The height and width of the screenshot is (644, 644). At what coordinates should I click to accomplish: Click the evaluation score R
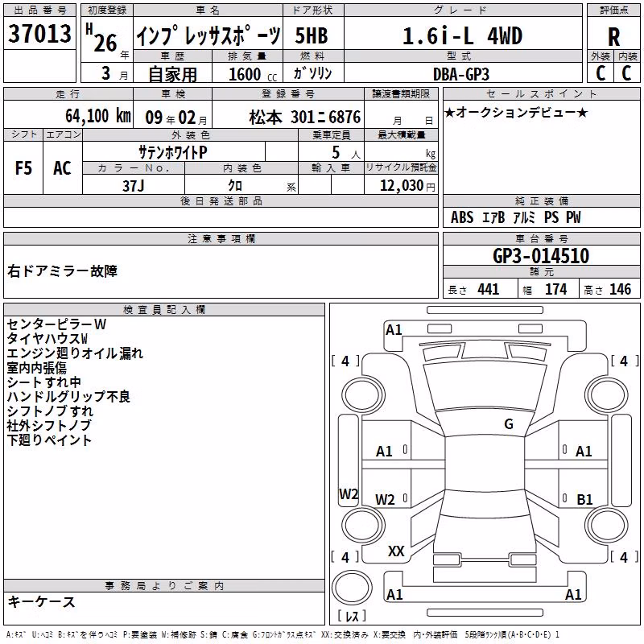tap(613, 37)
